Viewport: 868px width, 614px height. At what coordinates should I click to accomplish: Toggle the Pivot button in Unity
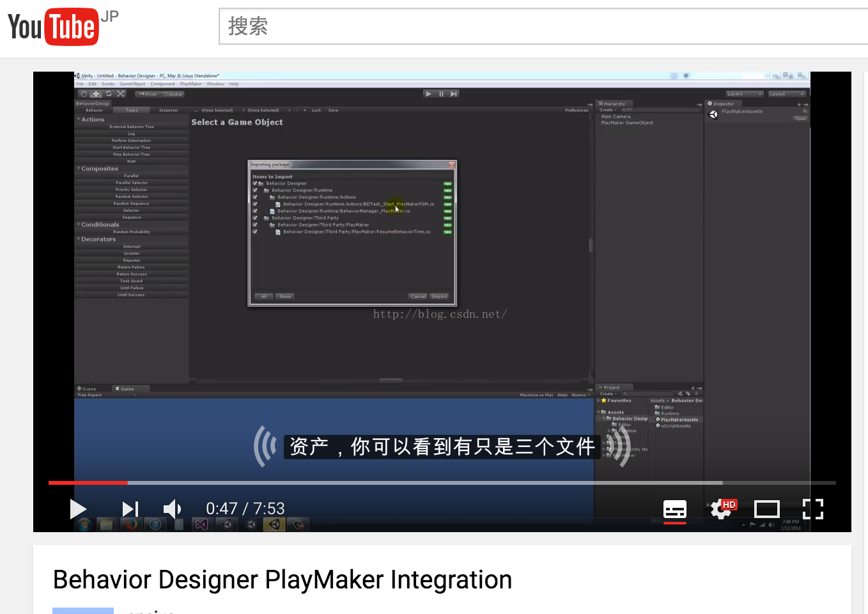(147, 94)
